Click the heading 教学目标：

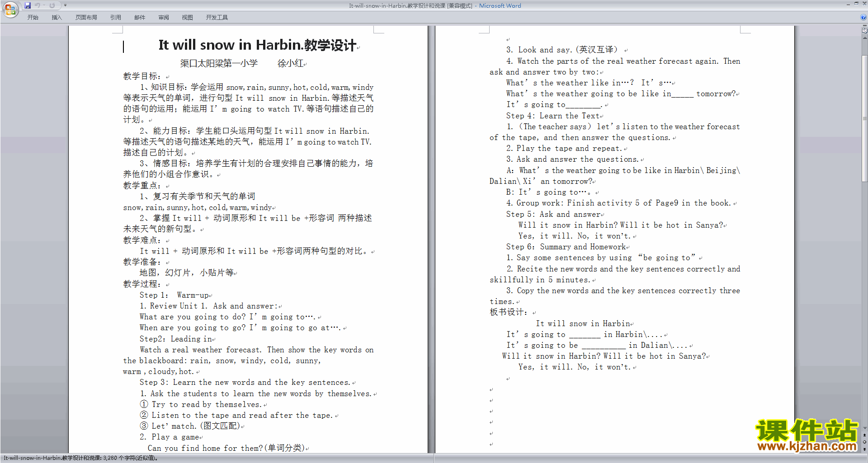(142, 76)
